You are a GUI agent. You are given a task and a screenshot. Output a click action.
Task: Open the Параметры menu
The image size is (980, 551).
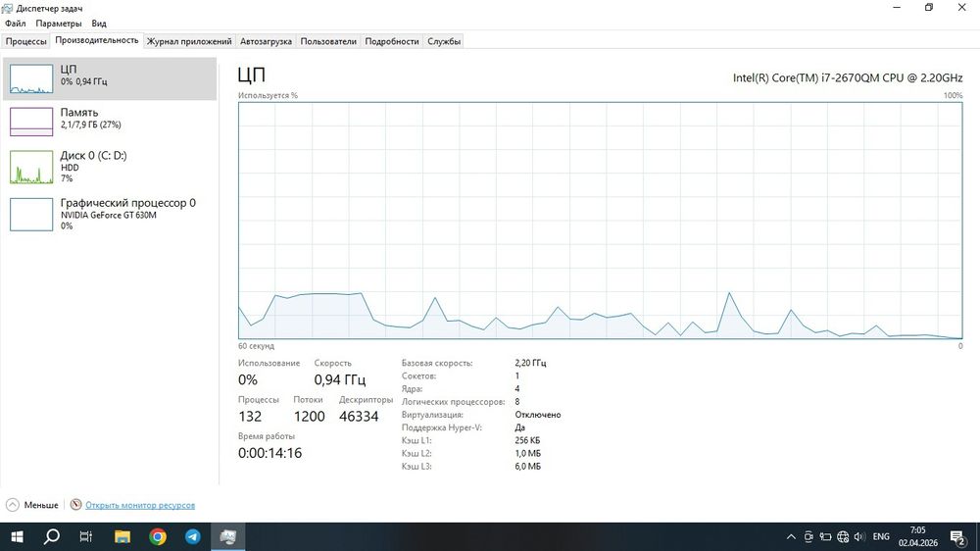coord(58,24)
